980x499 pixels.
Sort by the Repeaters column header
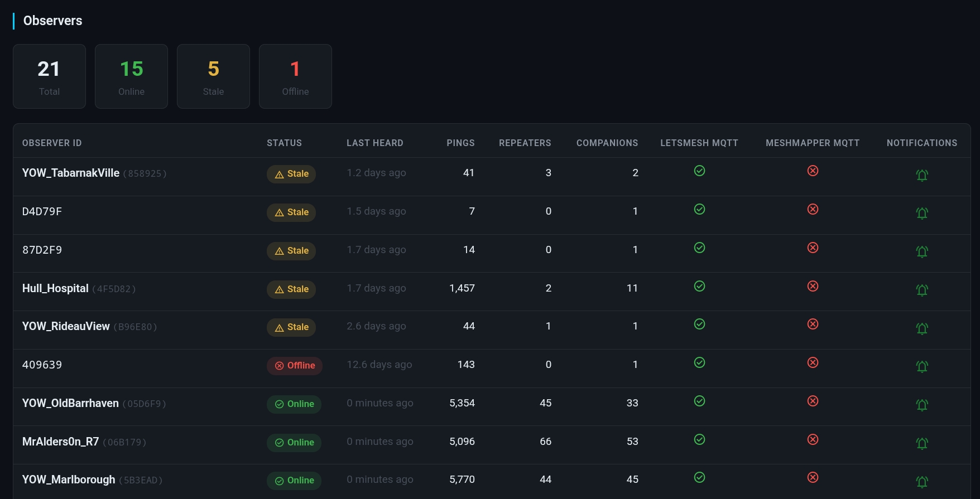click(x=525, y=143)
